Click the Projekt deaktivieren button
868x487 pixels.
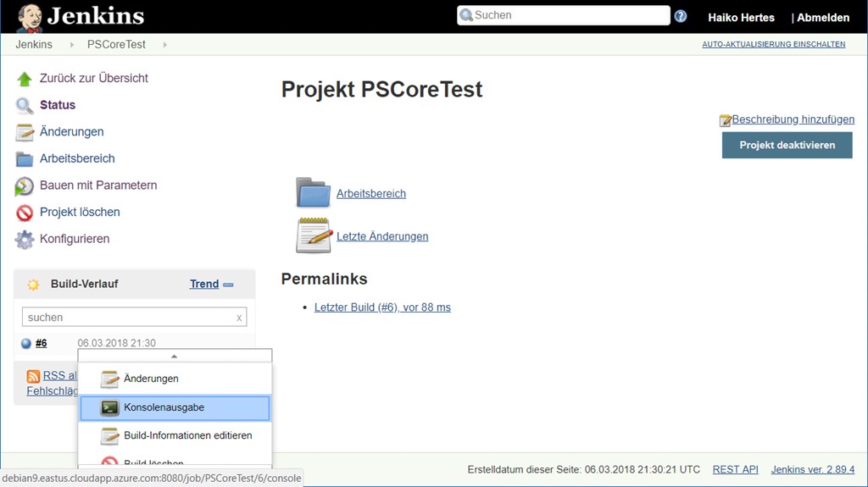point(787,145)
